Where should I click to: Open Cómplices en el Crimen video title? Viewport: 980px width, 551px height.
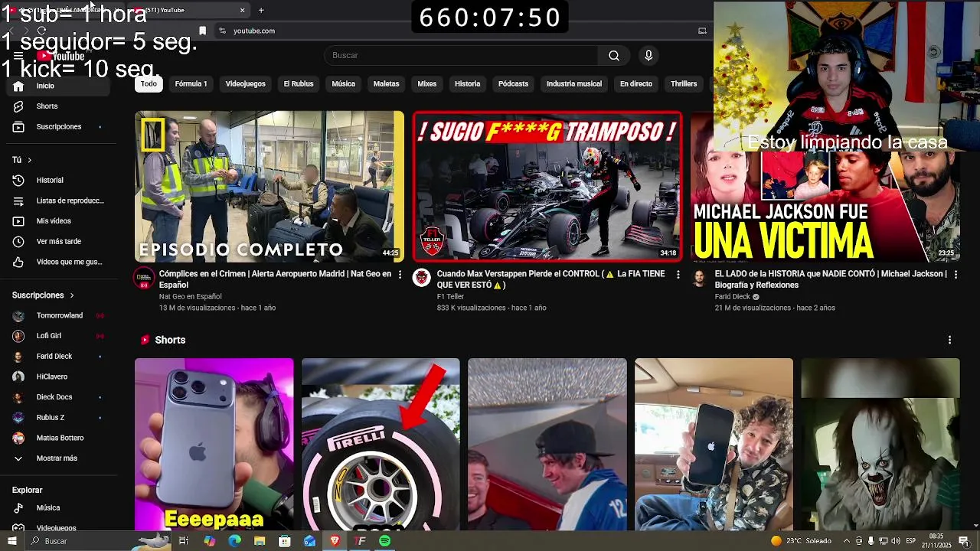[x=275, y=279]
